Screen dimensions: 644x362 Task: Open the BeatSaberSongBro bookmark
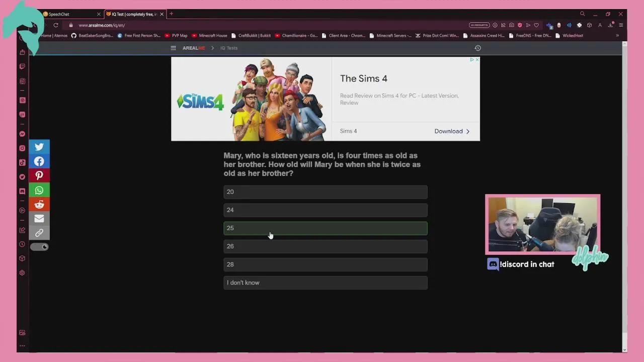tap(92, 36)
